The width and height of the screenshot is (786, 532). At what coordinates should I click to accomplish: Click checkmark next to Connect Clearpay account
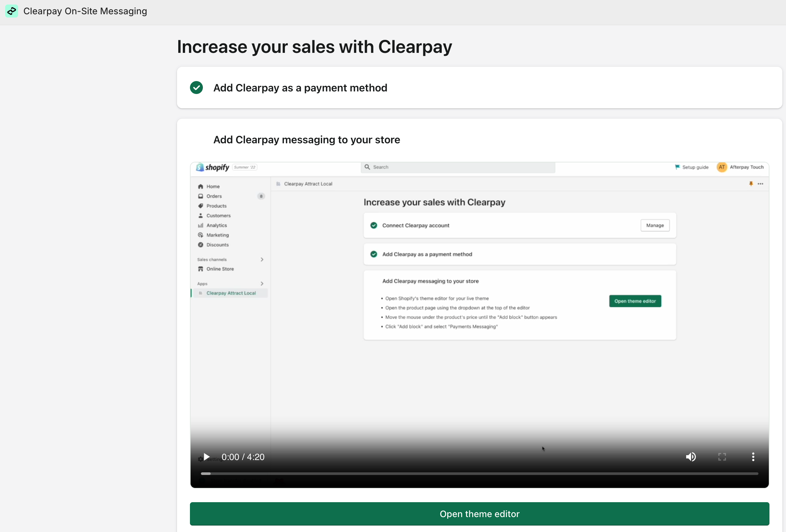(373, 225)
